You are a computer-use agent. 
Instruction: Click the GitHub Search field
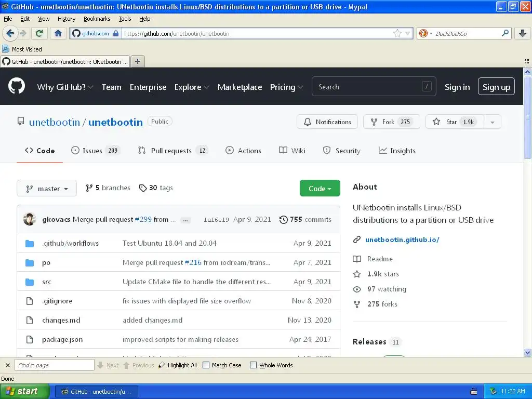(x=374, y=87)
